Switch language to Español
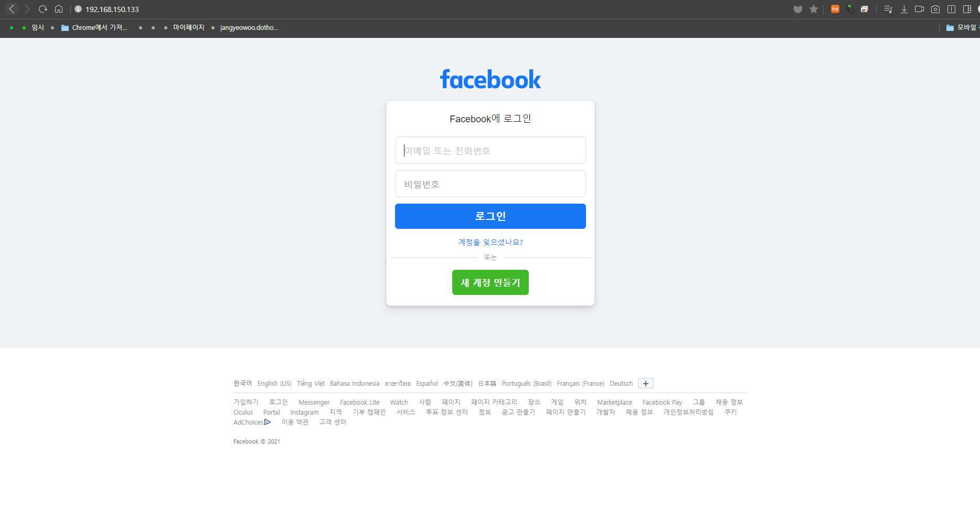The image size is (980, 528). click(427, 384)
